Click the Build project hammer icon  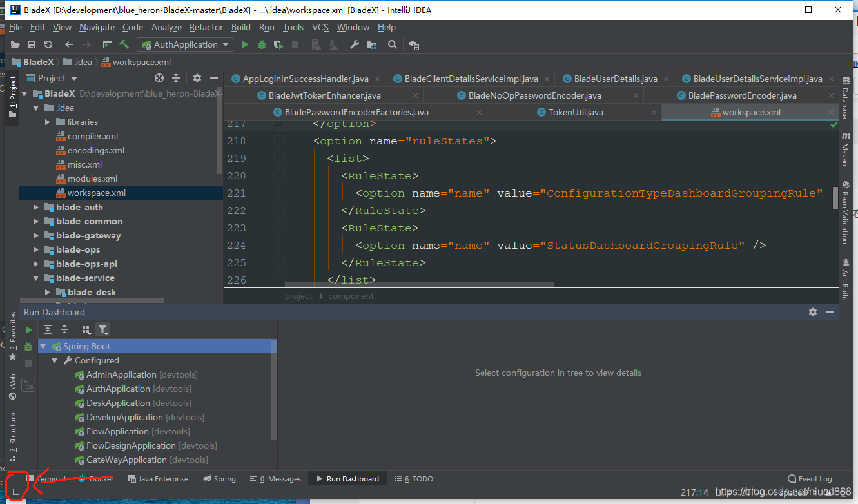click(124, 44)
